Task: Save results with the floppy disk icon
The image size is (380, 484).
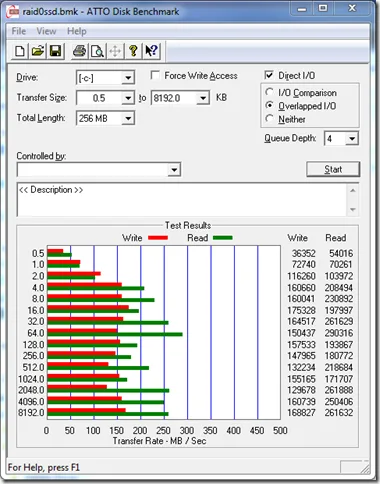Action: tap(55, 51)
